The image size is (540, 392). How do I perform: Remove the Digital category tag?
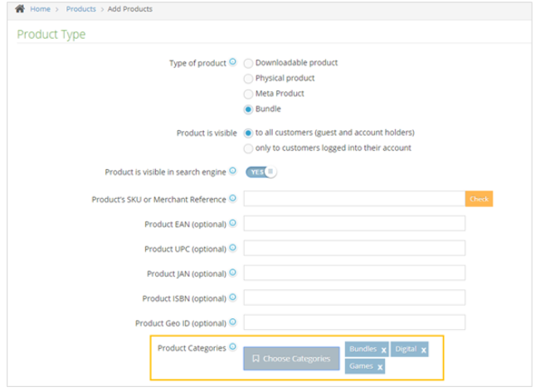click(x=424, y=351)
